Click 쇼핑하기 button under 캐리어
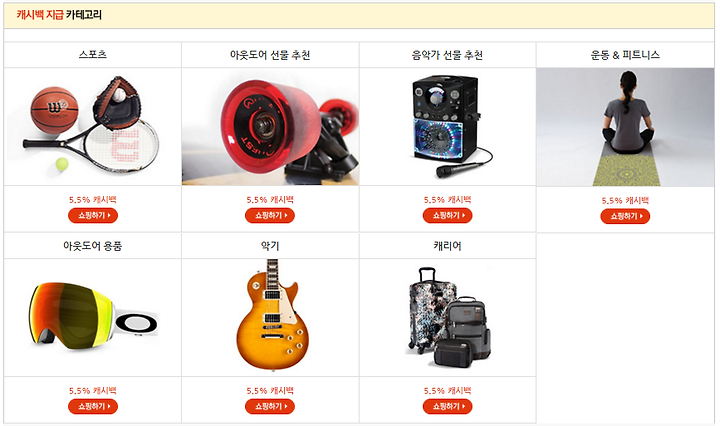Viewport: 720px width, 426px height. tap(448, 406)
